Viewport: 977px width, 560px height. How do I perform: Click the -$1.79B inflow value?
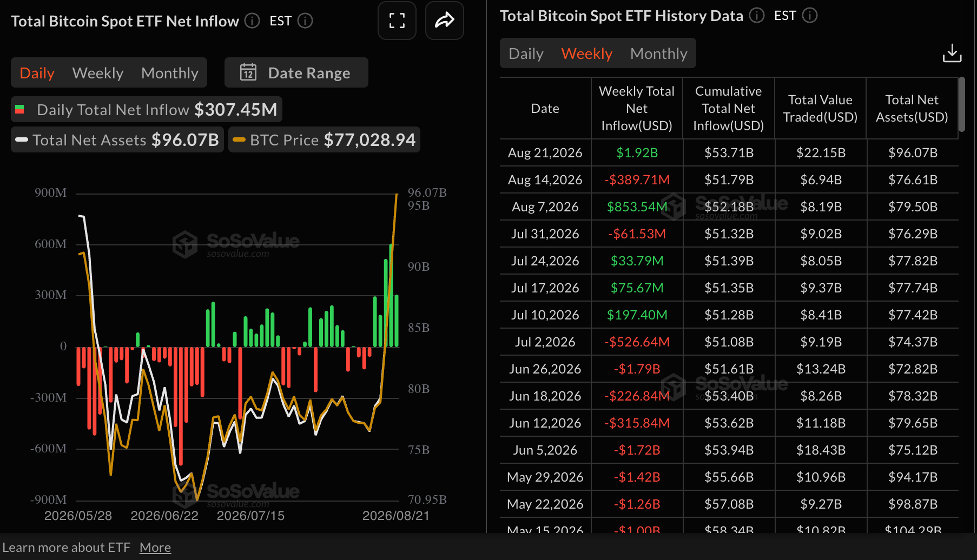pos(637,369)
